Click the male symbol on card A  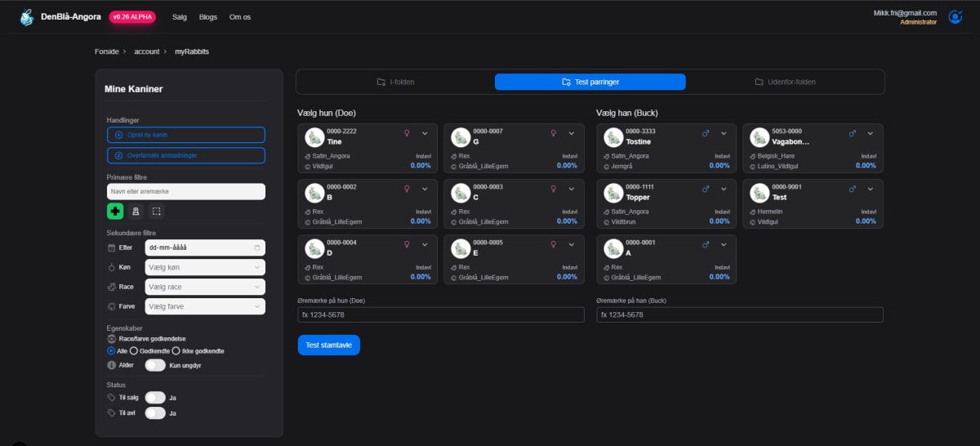tap(706, 244)
